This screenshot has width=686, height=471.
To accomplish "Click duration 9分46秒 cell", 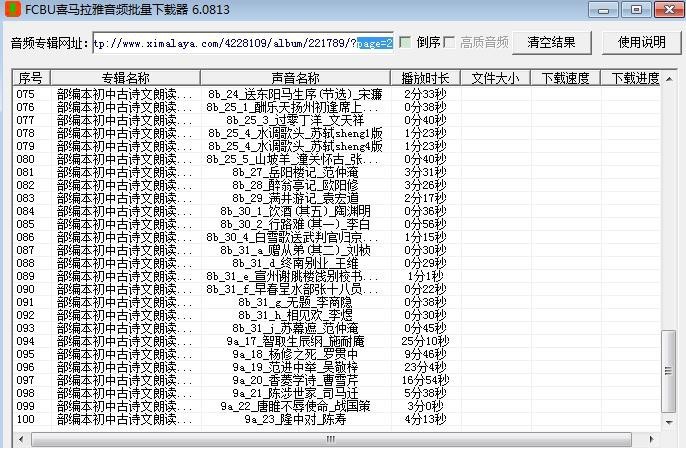I will pos(425,354).
